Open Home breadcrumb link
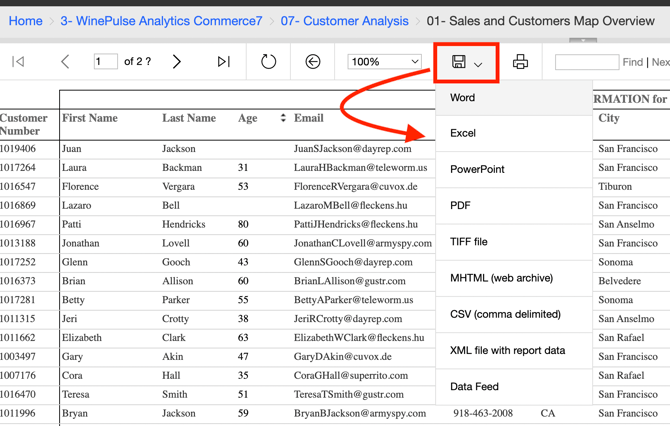 pyautogui.click(x=25, y=21)
